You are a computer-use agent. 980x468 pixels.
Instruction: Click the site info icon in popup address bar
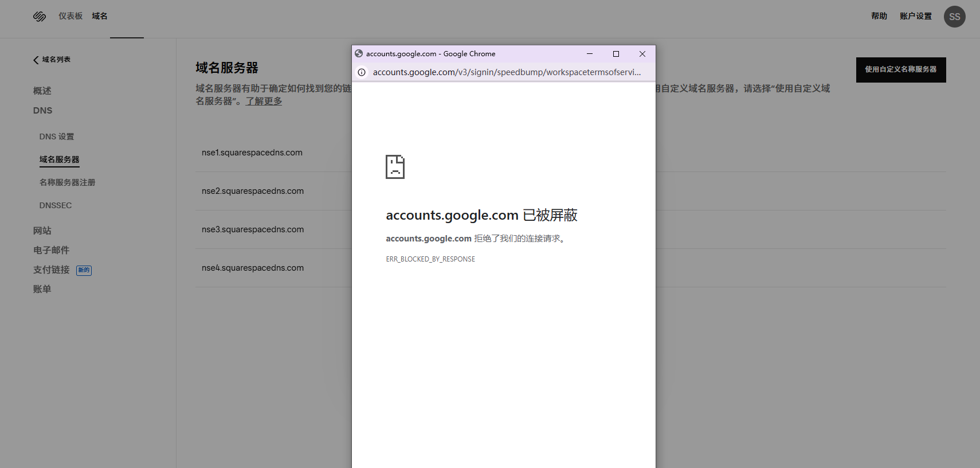point(362,72)
